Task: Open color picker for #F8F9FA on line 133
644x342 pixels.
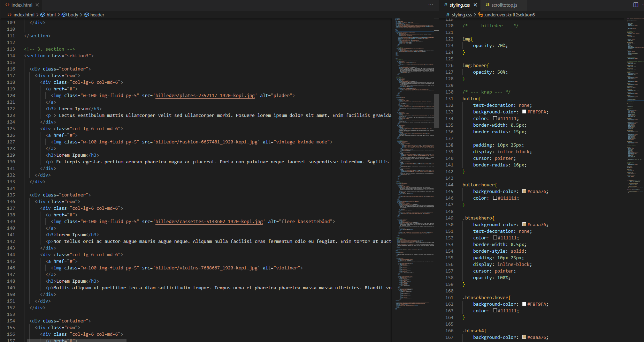Action: (x=524, y=112)
